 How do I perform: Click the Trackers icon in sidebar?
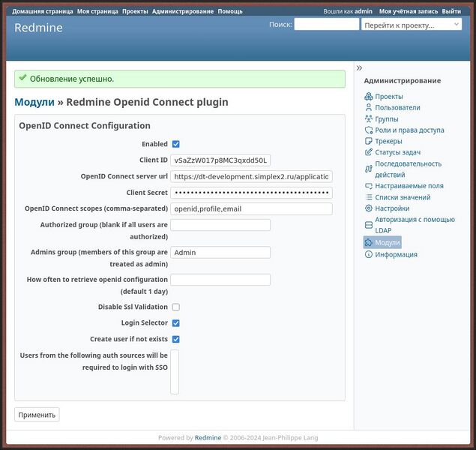pyautogui.click(x=368, y=142)
